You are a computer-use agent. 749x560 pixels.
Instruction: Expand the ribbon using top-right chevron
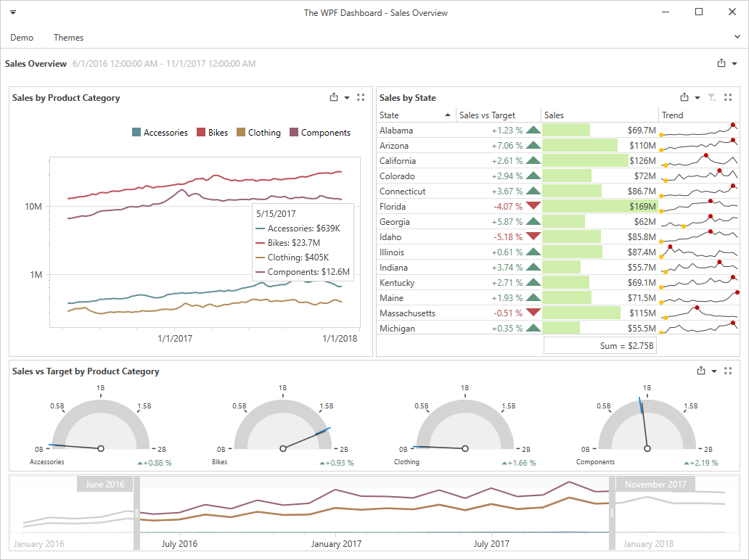coord(737,36)
